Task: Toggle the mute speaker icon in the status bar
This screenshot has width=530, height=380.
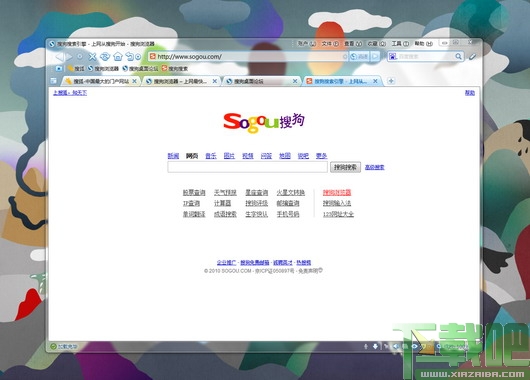Action: [395, 346]
